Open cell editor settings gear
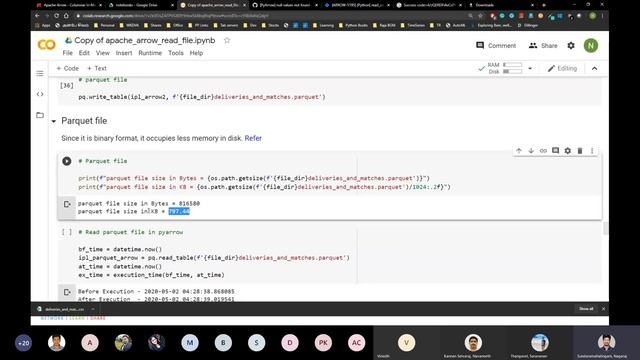Viewport: 640px width, 360px height. point(568,151)
